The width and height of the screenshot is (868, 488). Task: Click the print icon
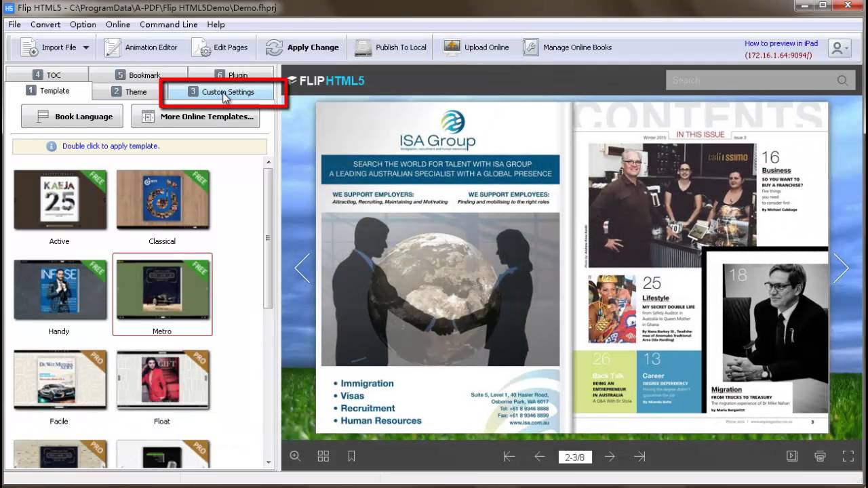[x=820, y=456]
